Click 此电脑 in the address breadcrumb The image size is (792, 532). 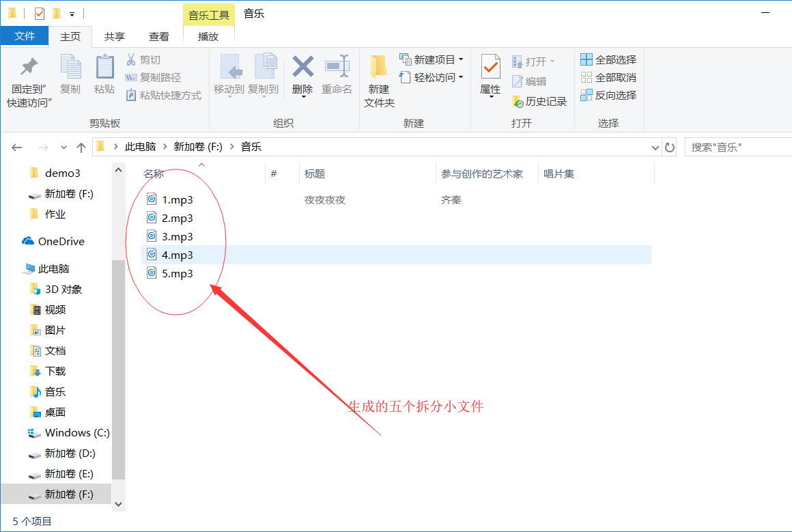coord(141,147)
